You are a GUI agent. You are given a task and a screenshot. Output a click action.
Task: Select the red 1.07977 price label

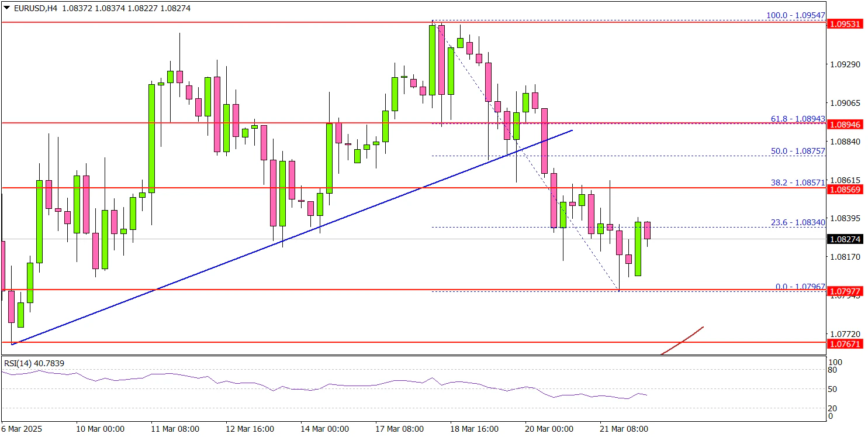pyautogui.click(x=845, y=291)
